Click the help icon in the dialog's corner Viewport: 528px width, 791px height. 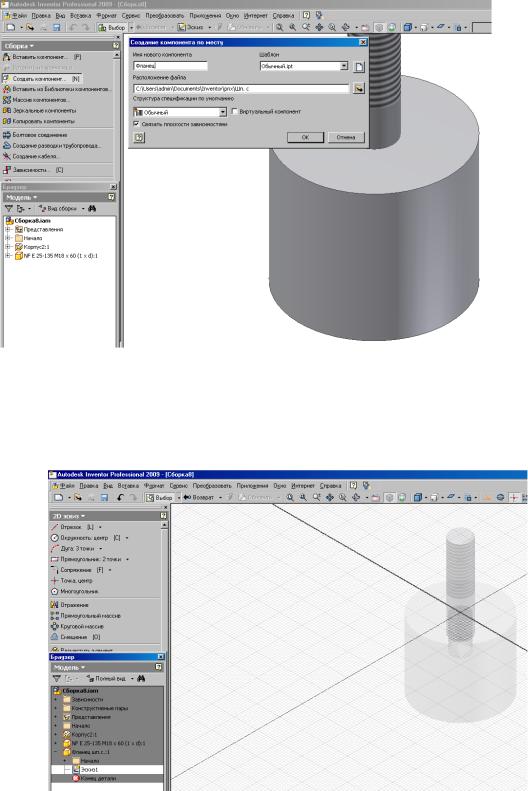[139, 137]
